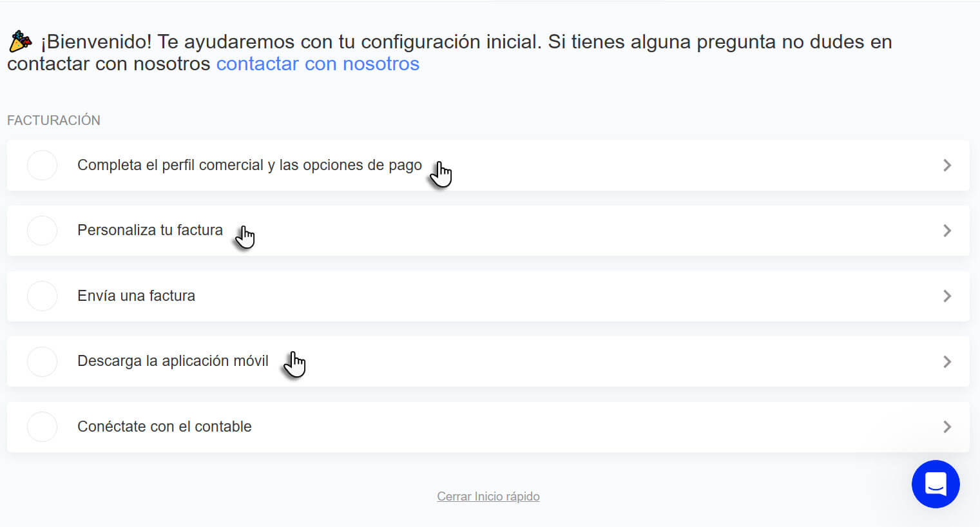Mark the perfil comercial step circle as done
The height and width of the screenshot is (527, 980).
42,165
